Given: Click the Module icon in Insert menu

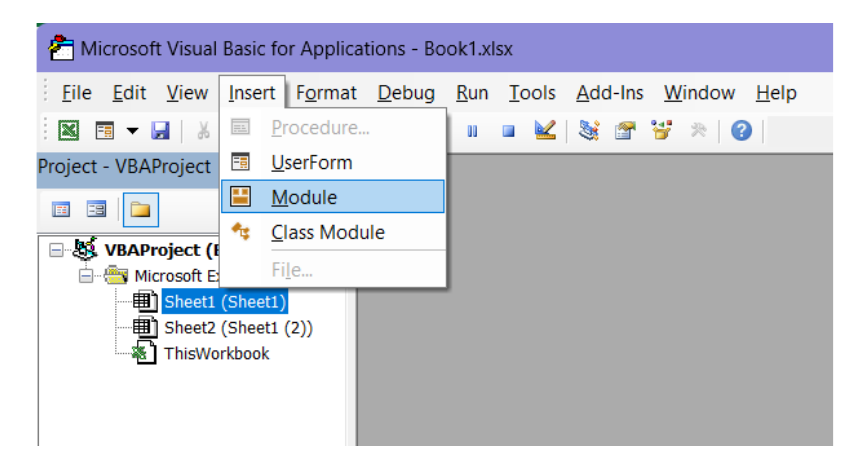Looking at the screenshot, I should click(x=241, y=197).
